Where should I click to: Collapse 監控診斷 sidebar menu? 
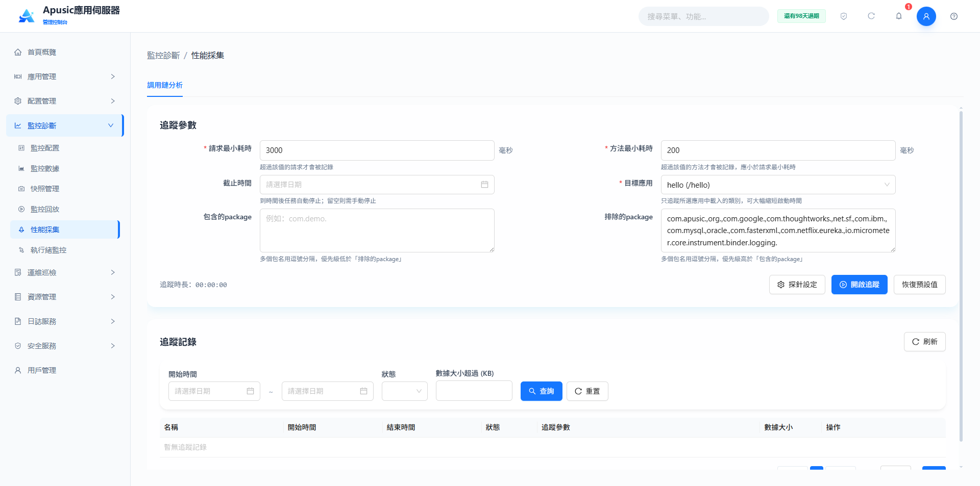pyautogui.click(x=65, y=125)
